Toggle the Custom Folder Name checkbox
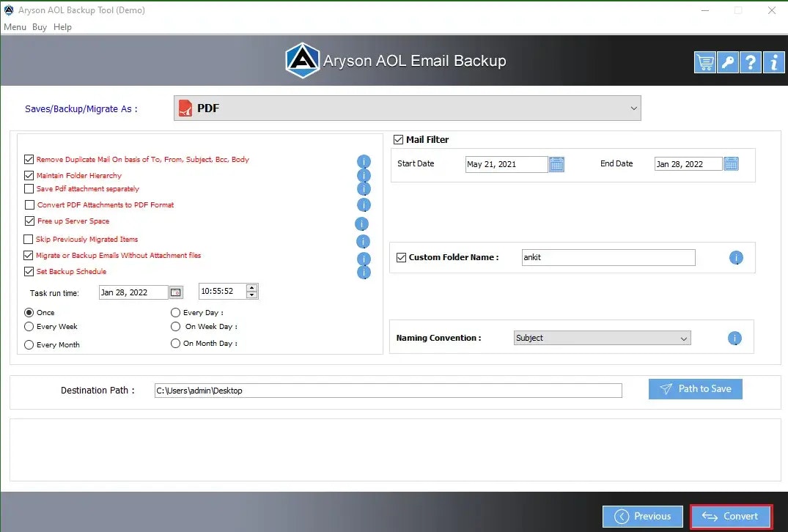Image resolution: width=788 pixels, height=532 pixels. 402,257
